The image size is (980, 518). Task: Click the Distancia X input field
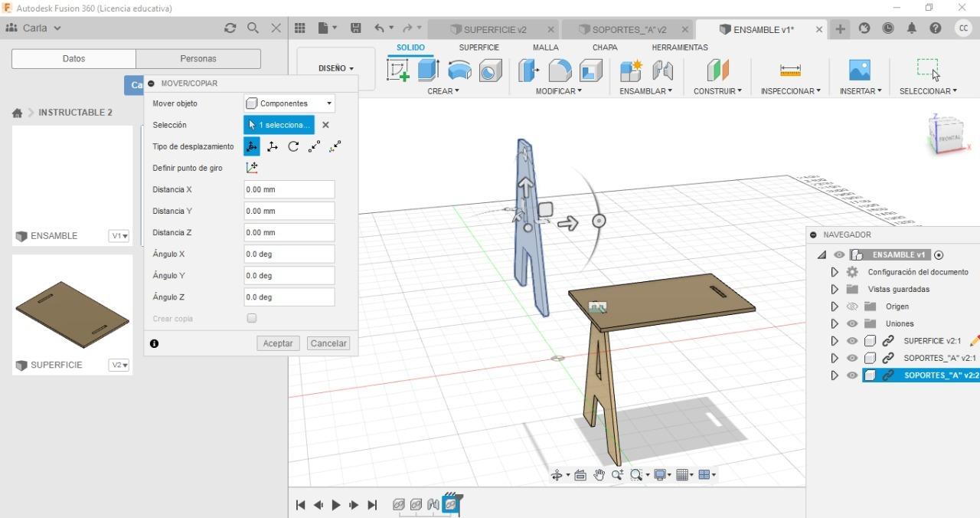[x=289, y=189]
